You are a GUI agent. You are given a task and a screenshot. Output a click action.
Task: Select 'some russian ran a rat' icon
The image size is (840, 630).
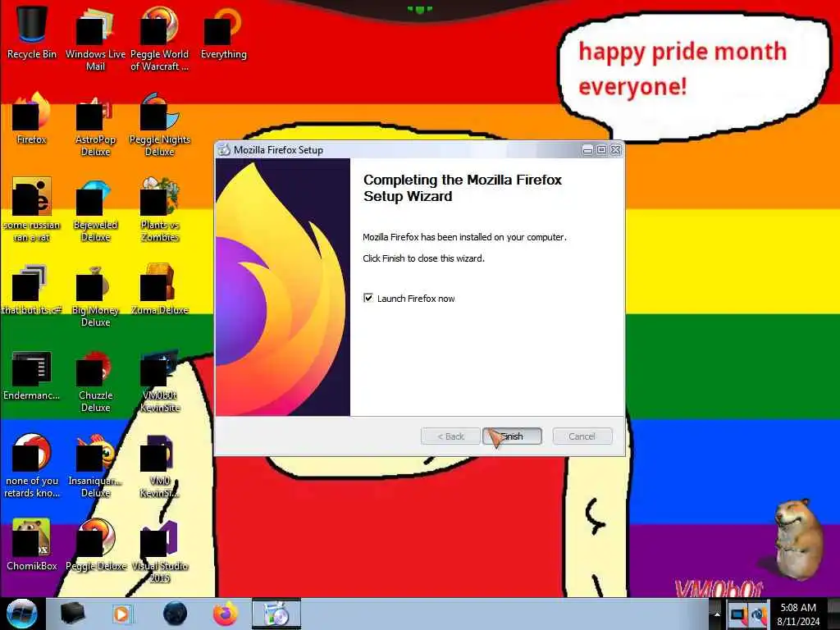[x=32, y=210]
